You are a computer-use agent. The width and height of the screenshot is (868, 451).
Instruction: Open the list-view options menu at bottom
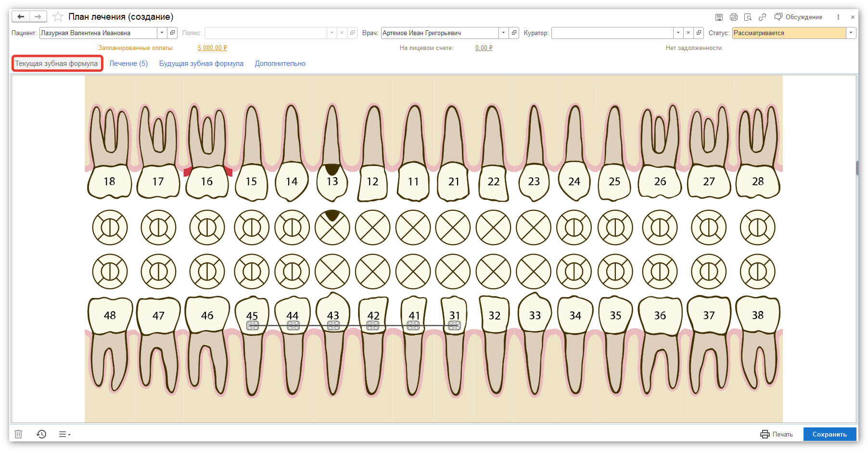64,434
